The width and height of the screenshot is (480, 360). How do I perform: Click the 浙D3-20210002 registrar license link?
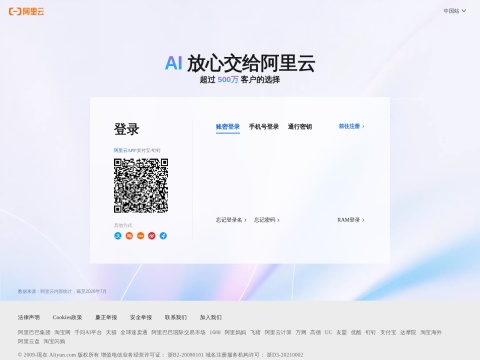click(285, 355)
